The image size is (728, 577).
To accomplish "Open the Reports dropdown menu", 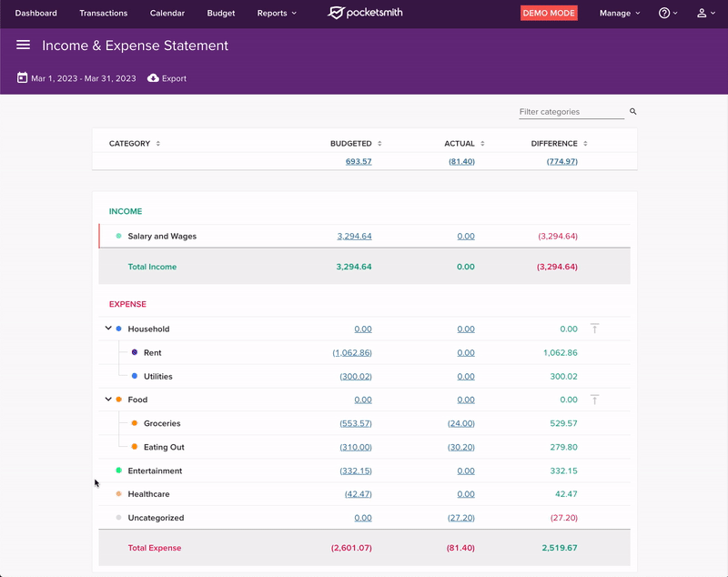I will 277,14.
